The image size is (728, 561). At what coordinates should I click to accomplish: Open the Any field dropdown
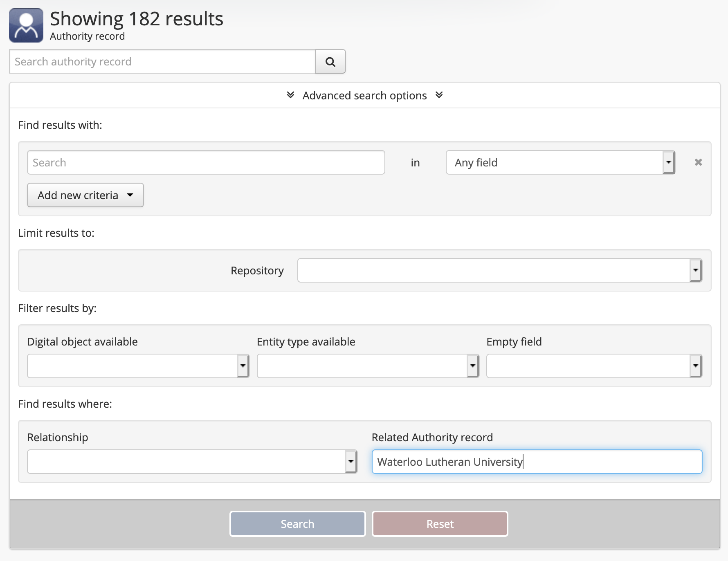click(559, 162)
